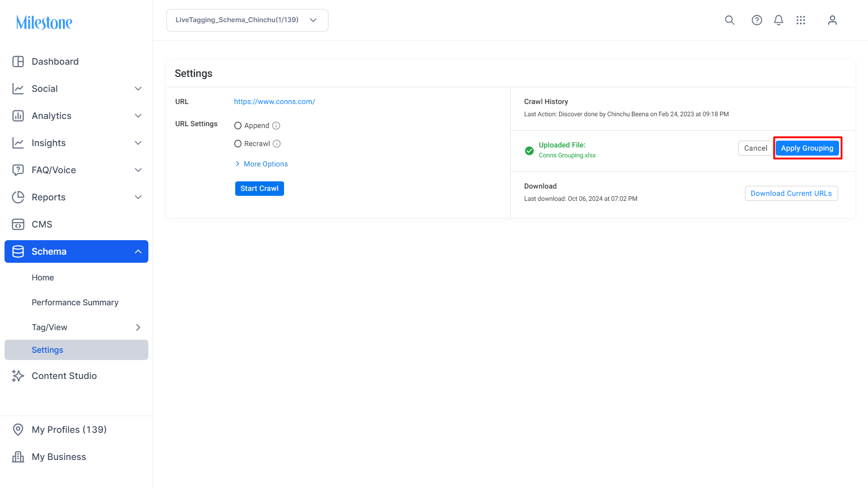This screenshot has height=488, width=868.
Task: Click the Social chart icon
Action: pos(18,89)
